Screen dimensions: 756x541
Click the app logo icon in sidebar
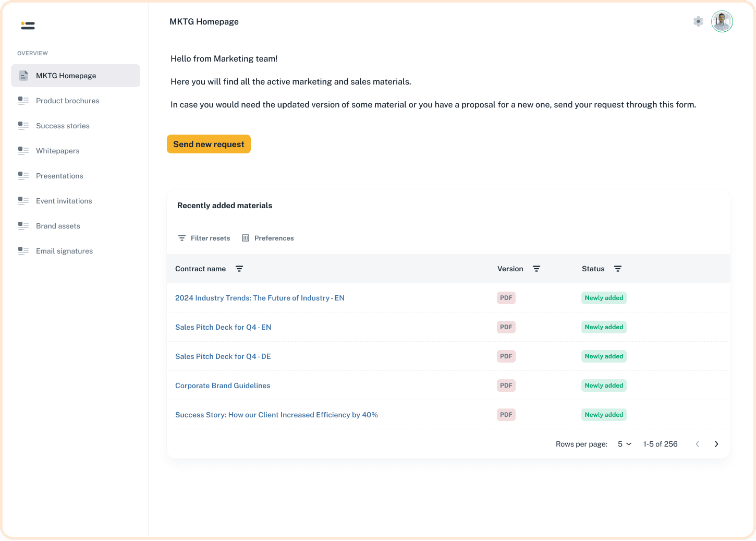coord(28,25)
